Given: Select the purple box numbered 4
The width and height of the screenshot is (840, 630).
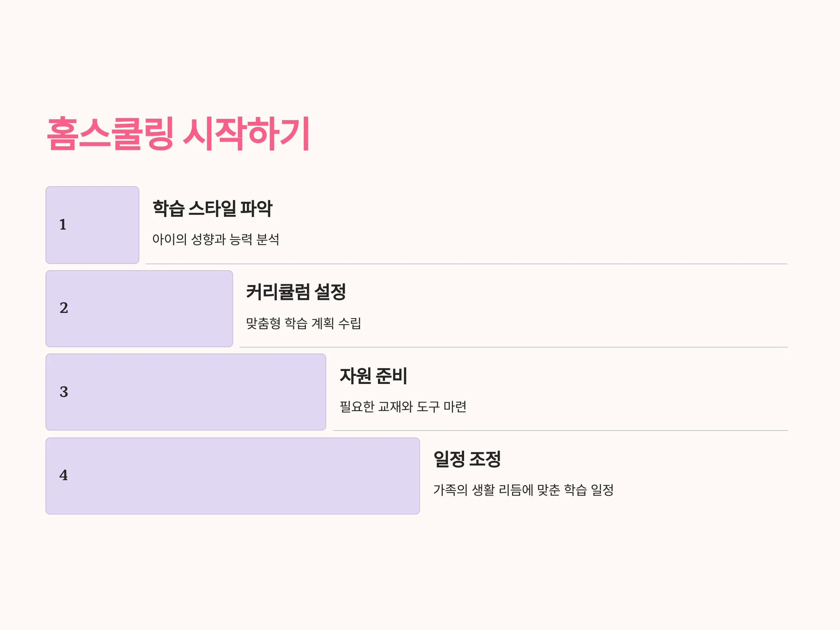Looking at the screenshot, I should 233,476.
